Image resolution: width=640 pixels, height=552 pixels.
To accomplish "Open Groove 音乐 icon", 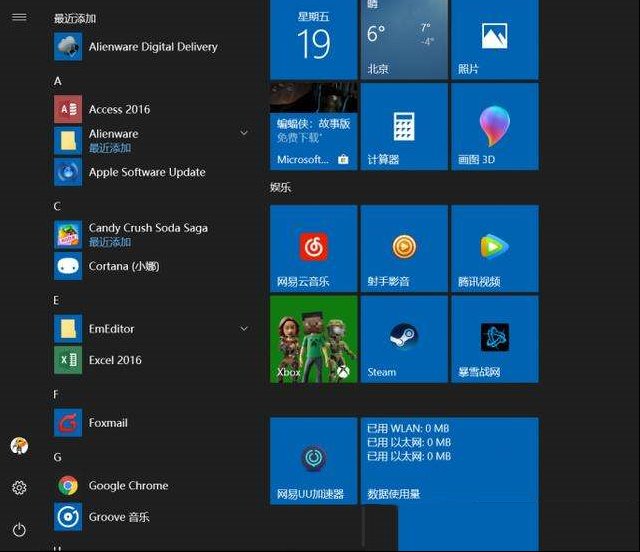I will point(68,517).
